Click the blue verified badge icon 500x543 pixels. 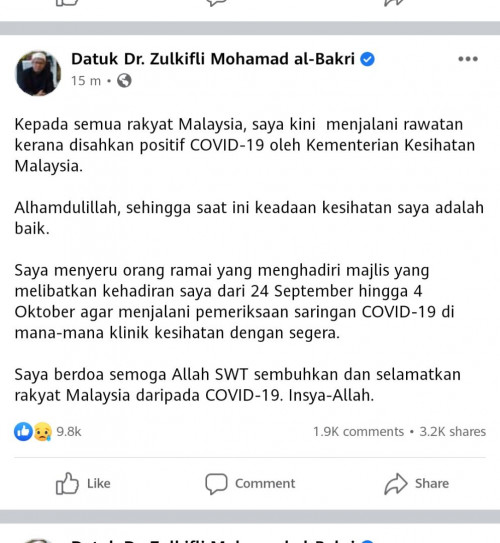tap(367, 59)
